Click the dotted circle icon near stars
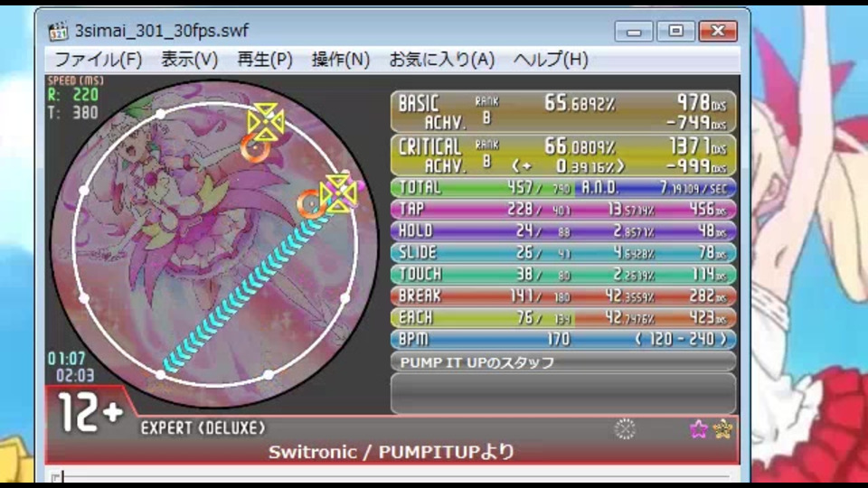868x488 pixels. point(625,428)
